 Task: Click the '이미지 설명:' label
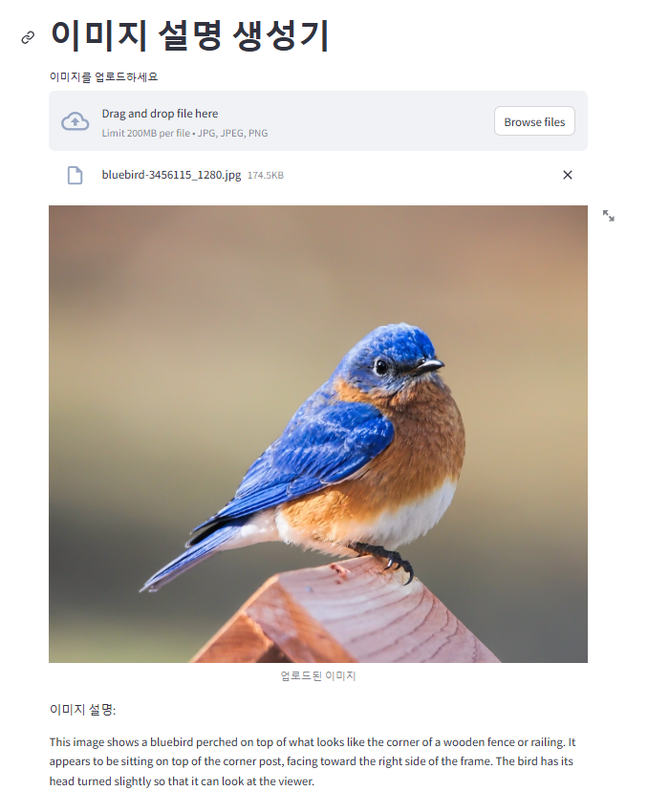82,710
